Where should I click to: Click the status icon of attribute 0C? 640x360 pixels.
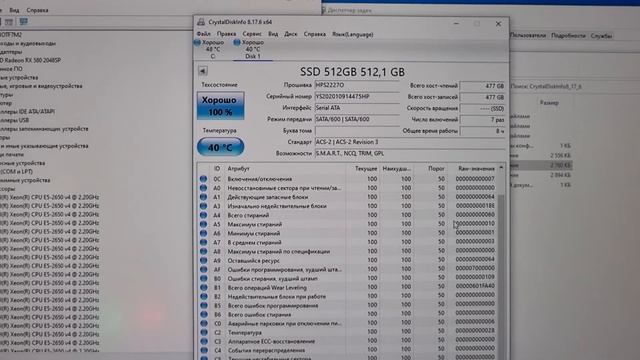(x=203, y=179)
